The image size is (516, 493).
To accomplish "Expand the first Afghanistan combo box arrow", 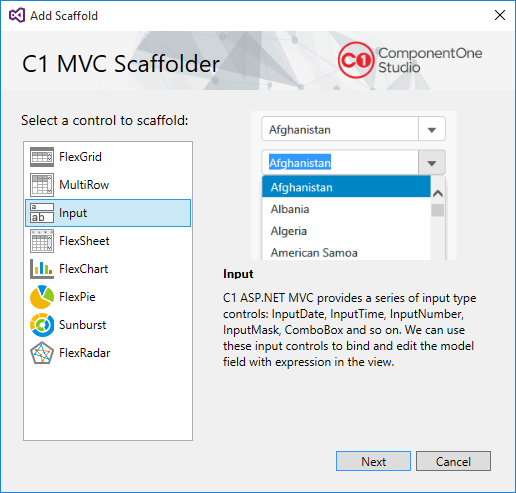I will coord(432,130).
